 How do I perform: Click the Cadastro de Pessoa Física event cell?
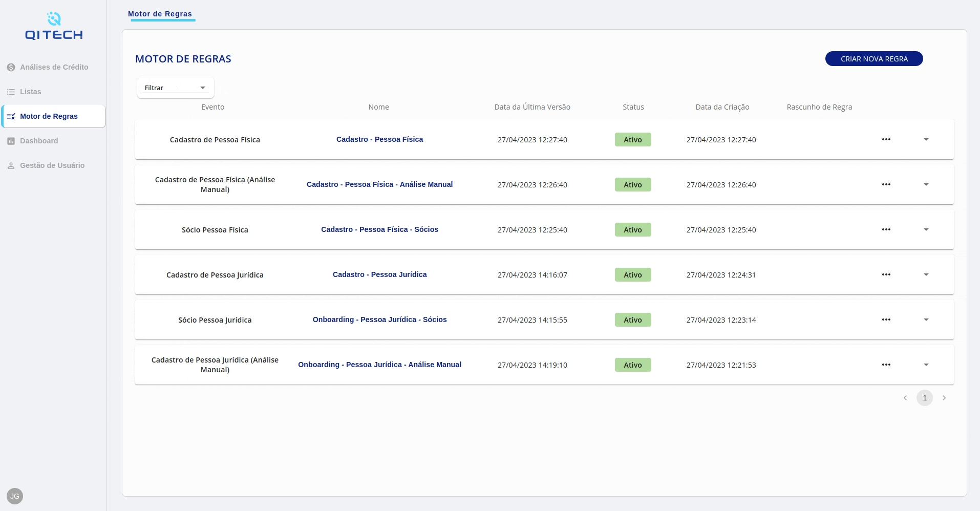click(215, 140)
